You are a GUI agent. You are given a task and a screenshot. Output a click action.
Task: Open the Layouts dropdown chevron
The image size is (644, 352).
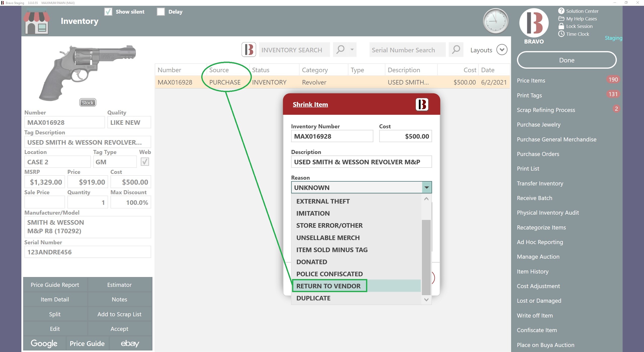click(x=502, y=50)
